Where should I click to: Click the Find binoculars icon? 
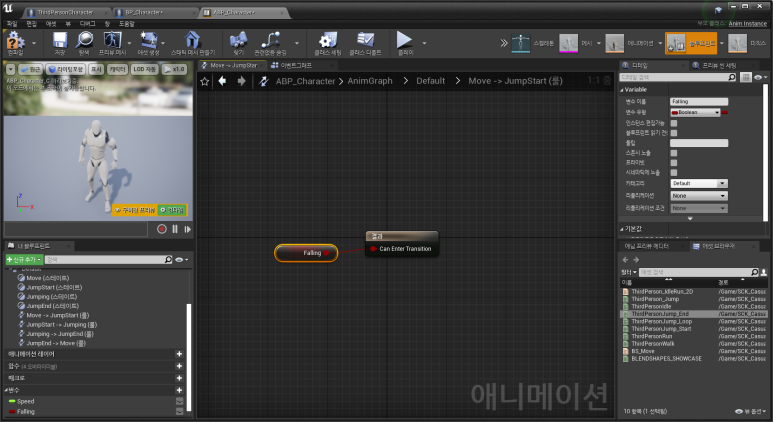(239, 40)
